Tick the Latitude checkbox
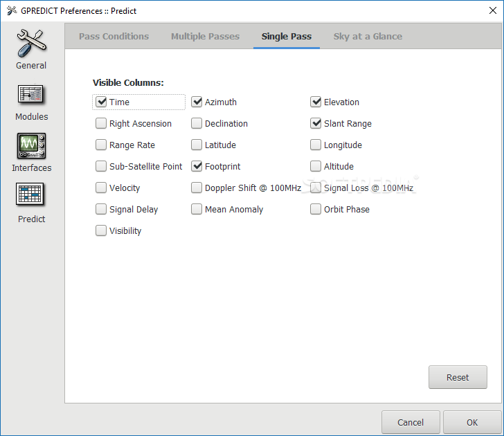504x436 pixels. click(197, 145)
